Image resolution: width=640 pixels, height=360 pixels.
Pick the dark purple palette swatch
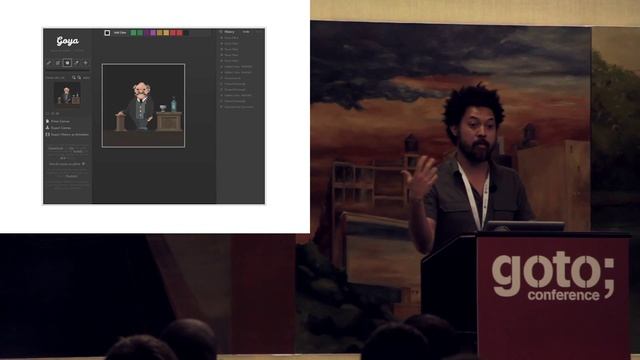pos(147,33)
